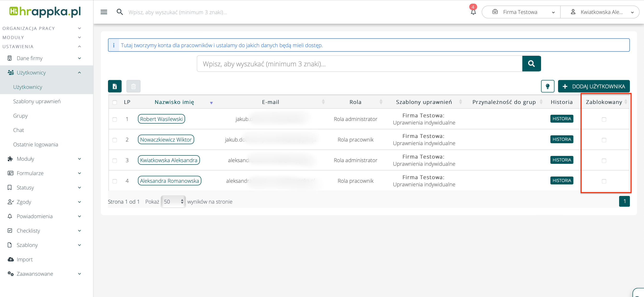
Task: Open Szablony uprawnień in sidebar
Action: point(37,101)
